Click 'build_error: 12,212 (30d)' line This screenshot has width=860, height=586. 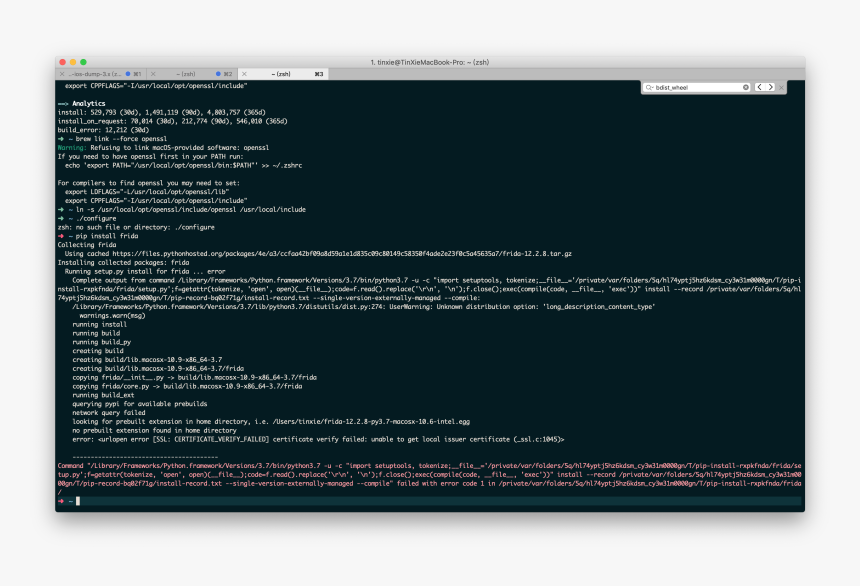pos(103,130)
